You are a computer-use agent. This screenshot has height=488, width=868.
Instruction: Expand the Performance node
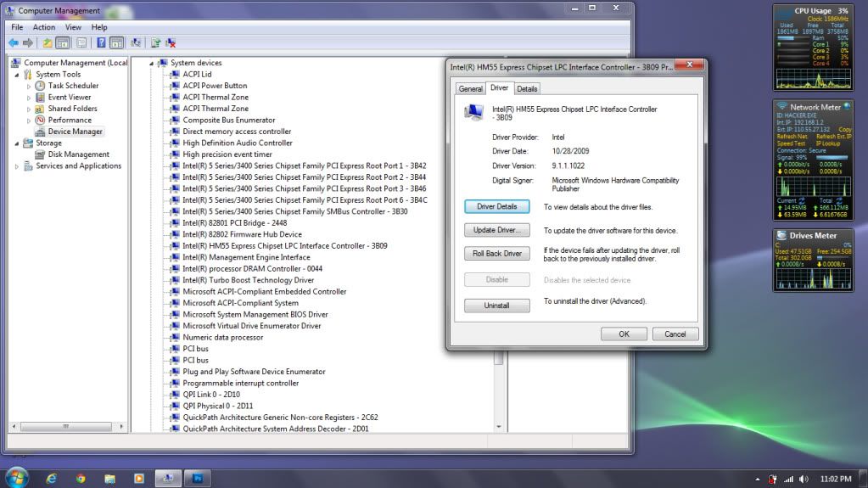pyautogui.click(x=29, y=121)
